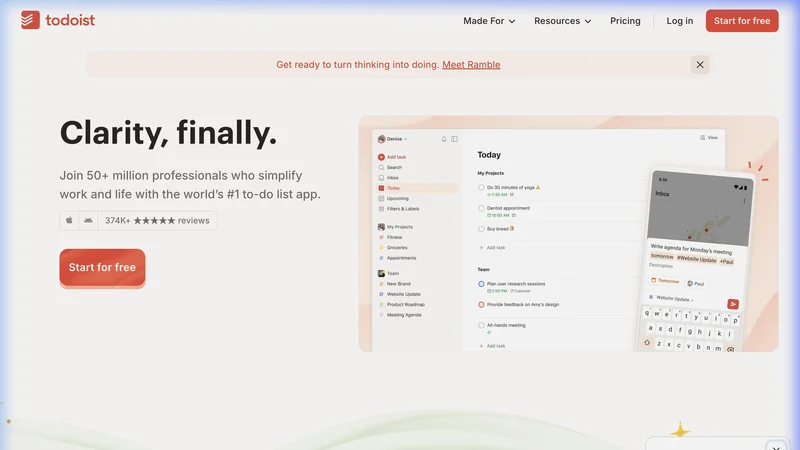Open the Denise account dropdown in the preview
Image resolution: width=800 pixels, height=450 pixels.
coord(393,139)
